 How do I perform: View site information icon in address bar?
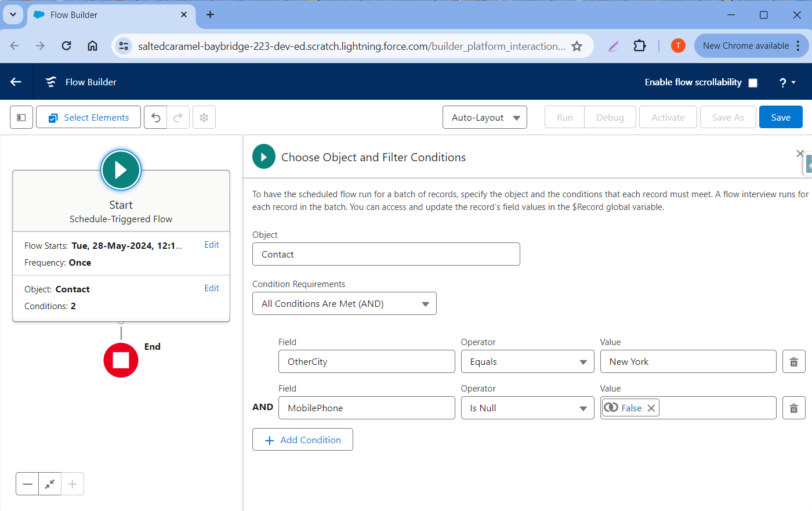coord(124,46)
